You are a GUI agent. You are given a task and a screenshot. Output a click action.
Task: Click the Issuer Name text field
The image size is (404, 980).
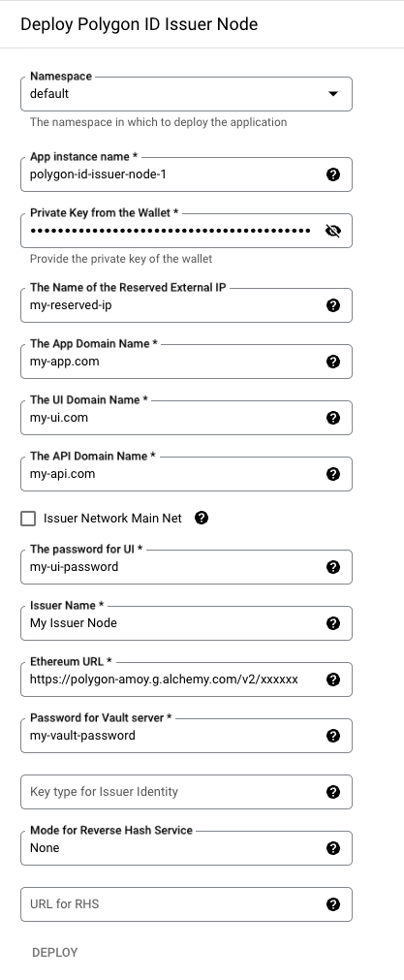click(173, 623)
